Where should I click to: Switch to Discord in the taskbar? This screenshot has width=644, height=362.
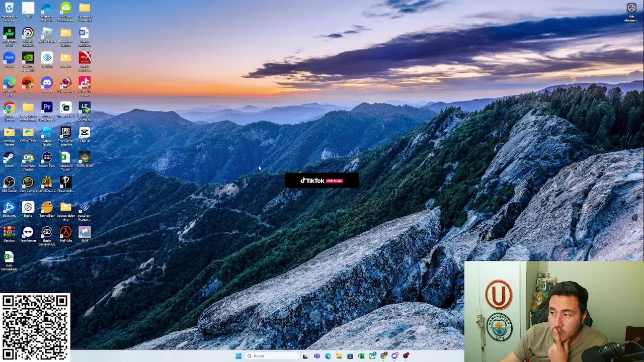pyautogui.click(x=395, y=356)
